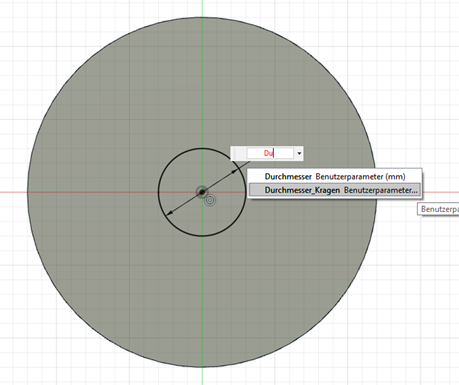This screenshot has height=385, width=459.
Task: Click the upper arrowhead of the diameter dimension
Action: point(236,171)
